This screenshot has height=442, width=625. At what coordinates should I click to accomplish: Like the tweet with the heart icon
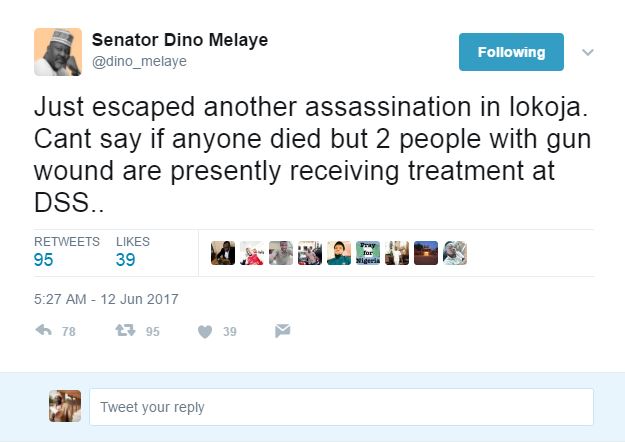click(x=205, y=332)
